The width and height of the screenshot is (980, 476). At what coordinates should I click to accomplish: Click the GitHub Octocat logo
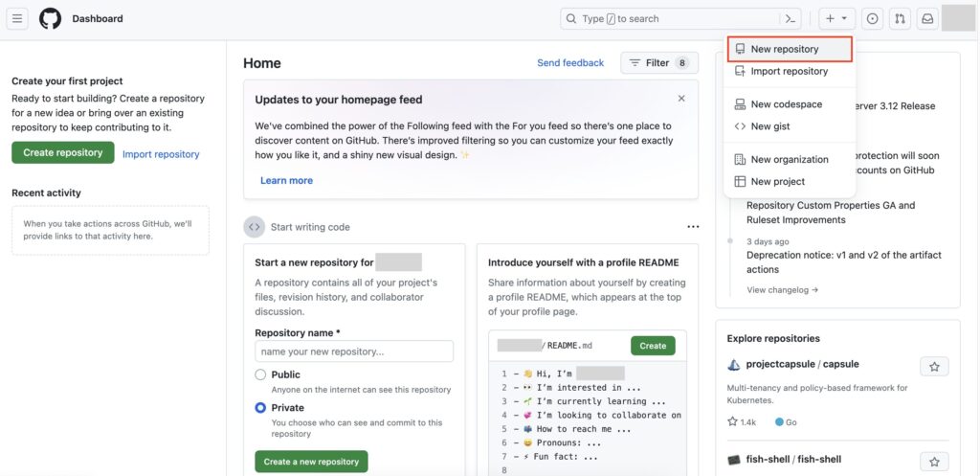click(50, 19)
